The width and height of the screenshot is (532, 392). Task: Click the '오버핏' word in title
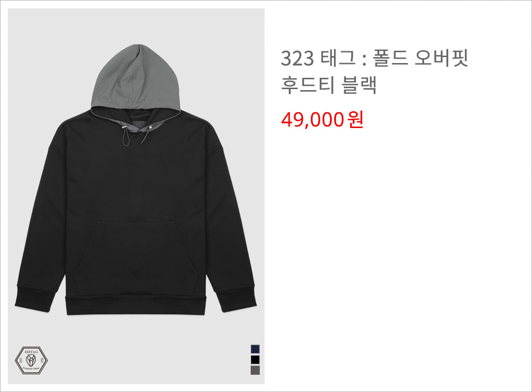tap(442, 58)
